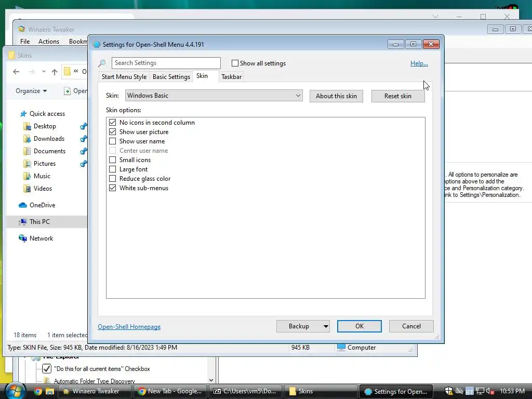Open the Backup button dropdown arrow
Image resolution: width=532 pixels, height=399 pixels.
click(x=326, y=326)
